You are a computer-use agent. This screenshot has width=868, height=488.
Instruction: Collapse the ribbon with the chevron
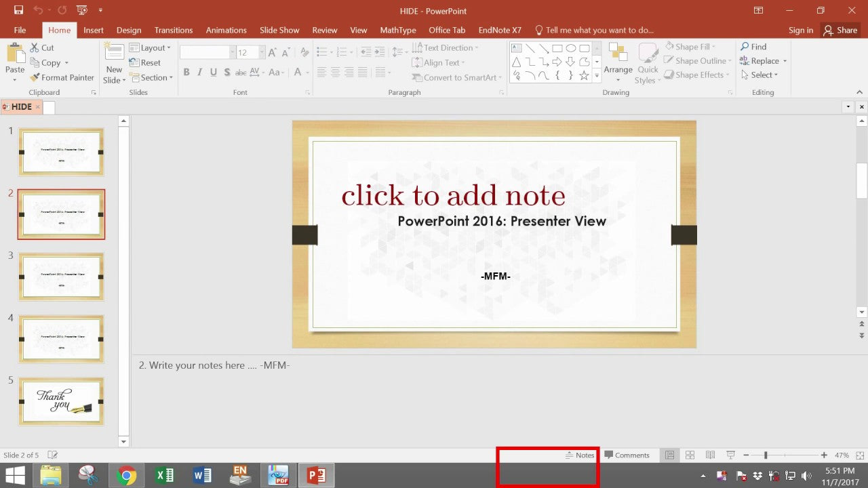click(x=859, y=92)
